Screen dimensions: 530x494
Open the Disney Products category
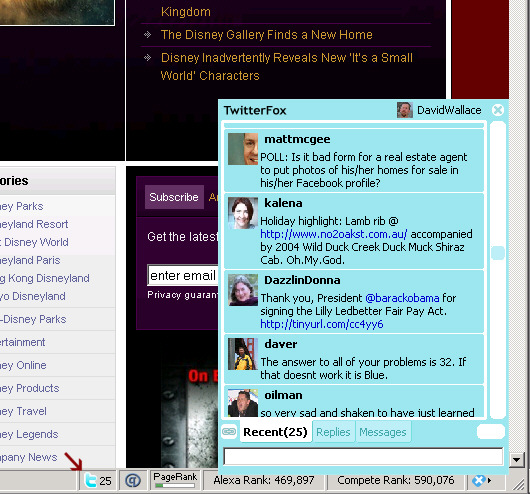(29, 388)
